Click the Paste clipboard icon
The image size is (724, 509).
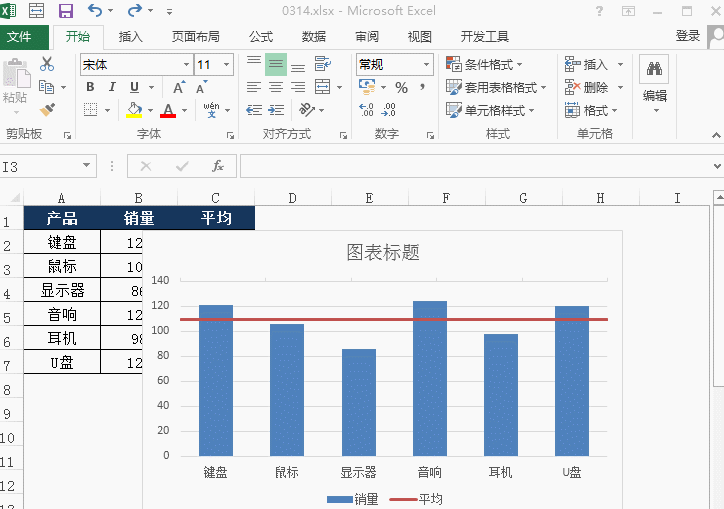coord(16,73)
